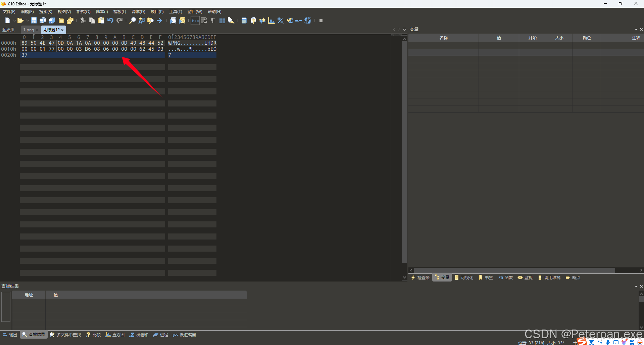Go to previous tab with left chevron
Viewport: 644px width, 345px height.
(x=394, y=30)
